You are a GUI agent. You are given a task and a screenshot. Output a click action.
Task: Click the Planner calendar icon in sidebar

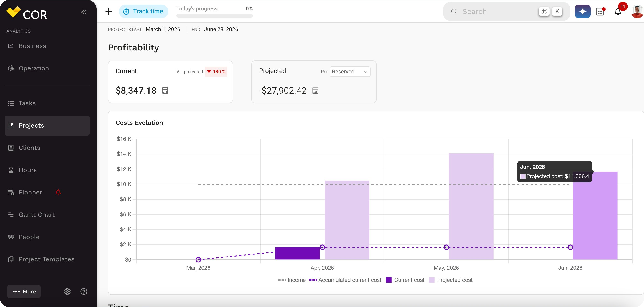[x=11, y=192]
